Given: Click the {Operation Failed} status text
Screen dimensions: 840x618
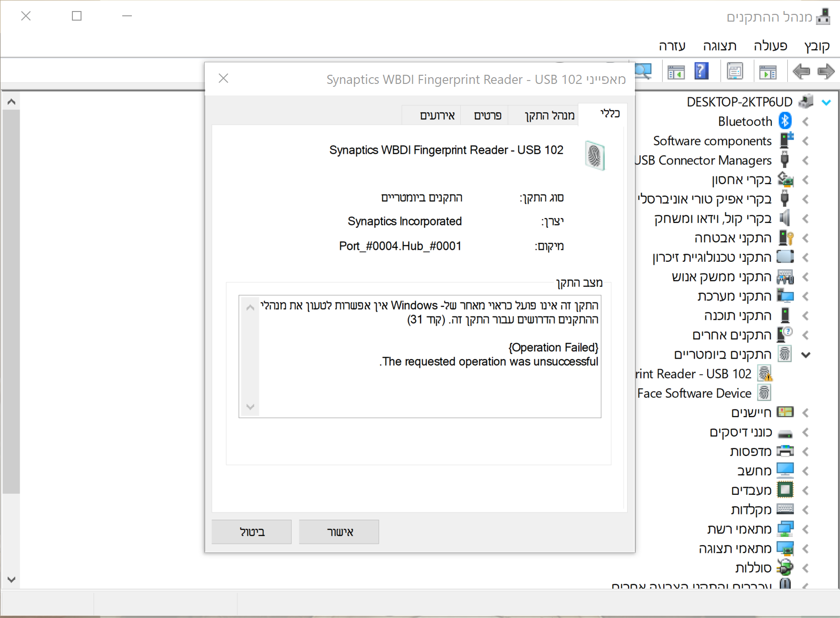Looking at the screenshot, I should click(x=553, y=347).
